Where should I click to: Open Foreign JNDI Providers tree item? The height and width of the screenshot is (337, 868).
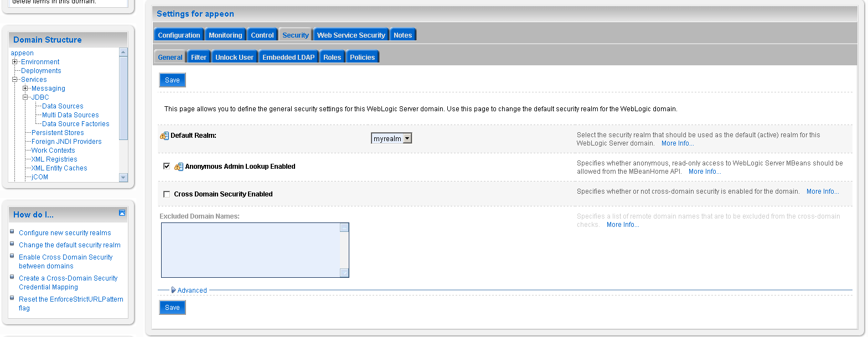tap(66, 142)
